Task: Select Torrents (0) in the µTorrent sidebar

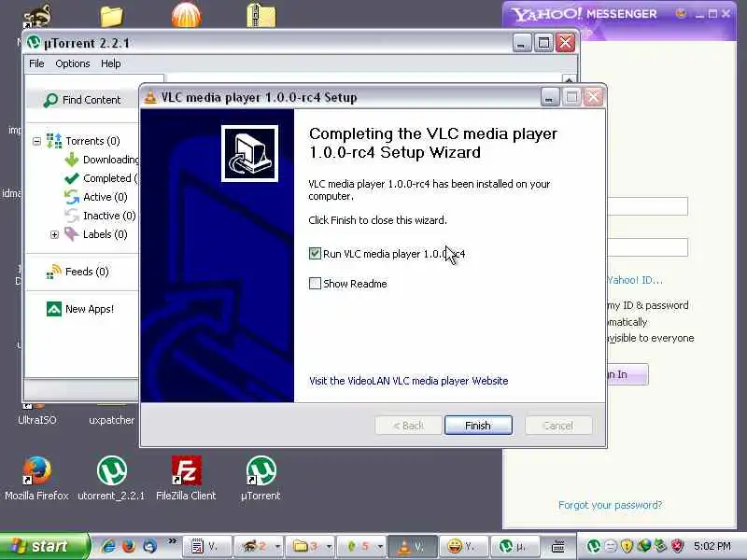Action: click(x=92, y=141)
